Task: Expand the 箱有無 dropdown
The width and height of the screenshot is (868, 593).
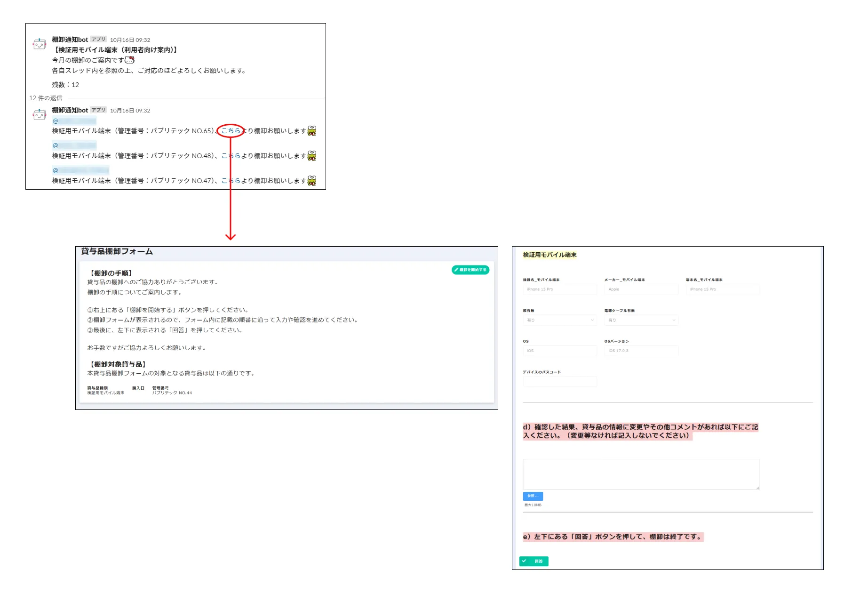Action: (560, 320)
